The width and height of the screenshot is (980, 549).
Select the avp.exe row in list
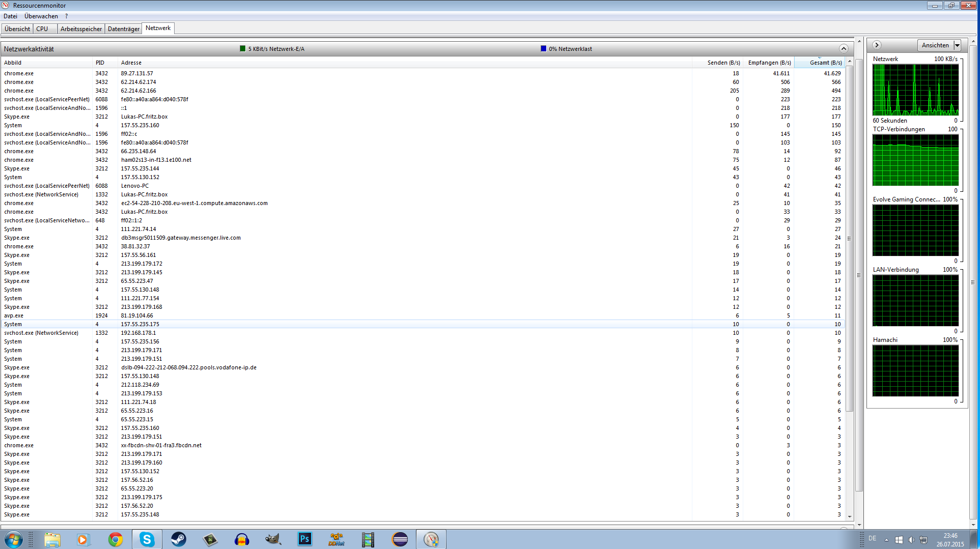pyautogui.click(x=14, y=315)
